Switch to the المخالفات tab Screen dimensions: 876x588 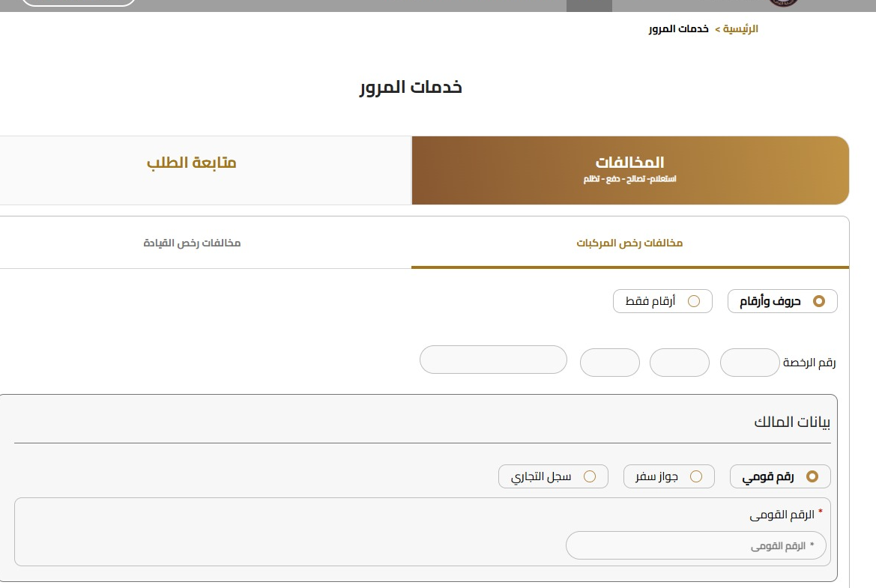point(629,170)
